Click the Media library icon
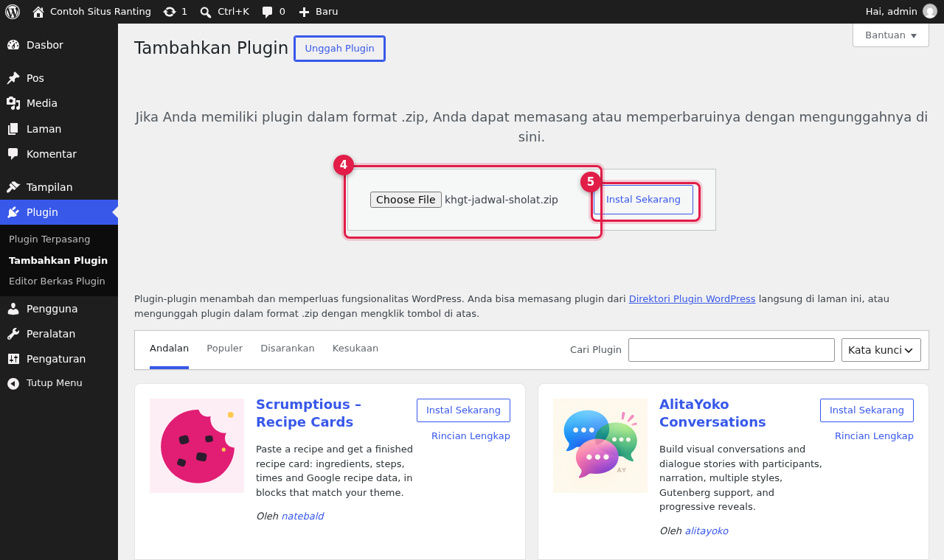 click(13, 103)
